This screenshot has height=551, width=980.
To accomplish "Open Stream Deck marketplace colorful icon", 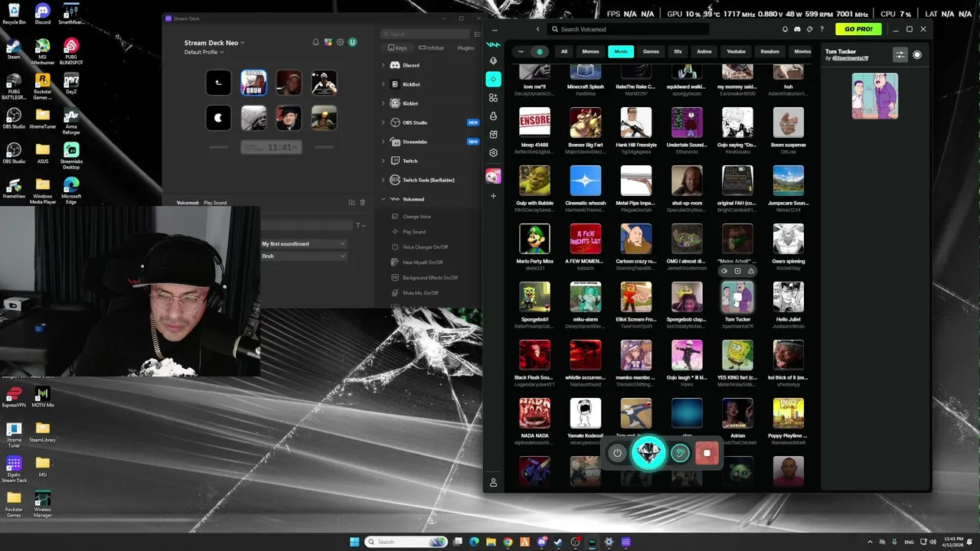I will [x=328, y=42].
